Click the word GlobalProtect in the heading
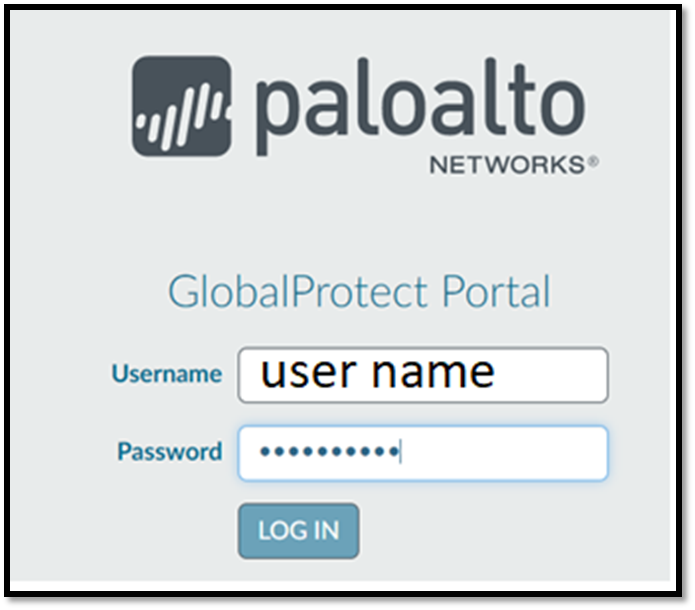The height and width of the screenshot is (610, 695). coord(298,291)
